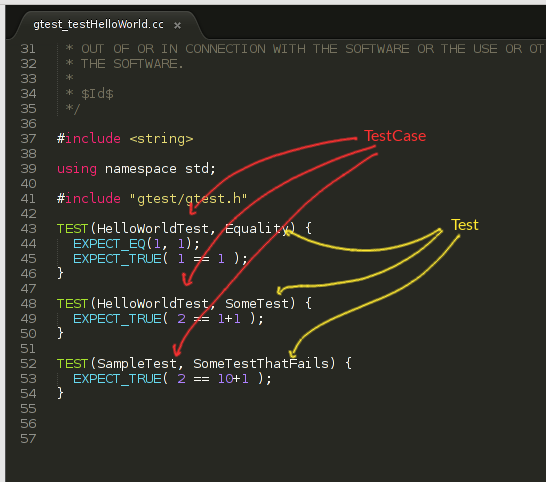The image size is (546, 482).
Task: Click the $Id$ comment on line 34
Action: (97, 94)
